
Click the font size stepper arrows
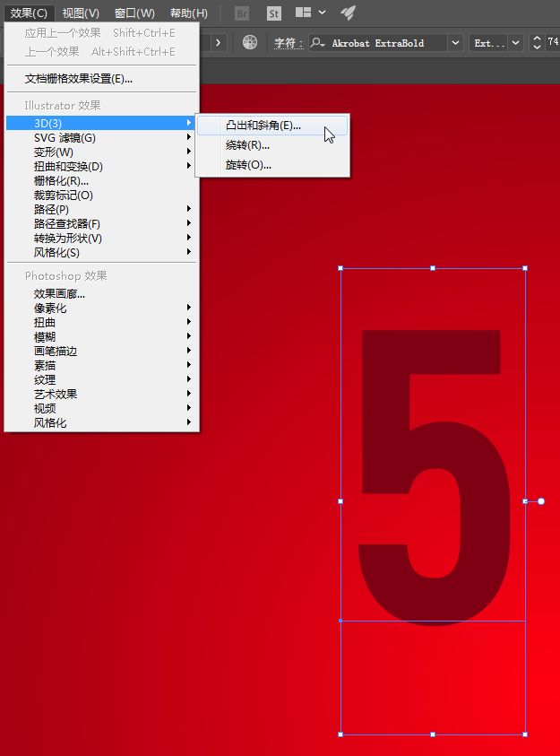tap(537, 43)
